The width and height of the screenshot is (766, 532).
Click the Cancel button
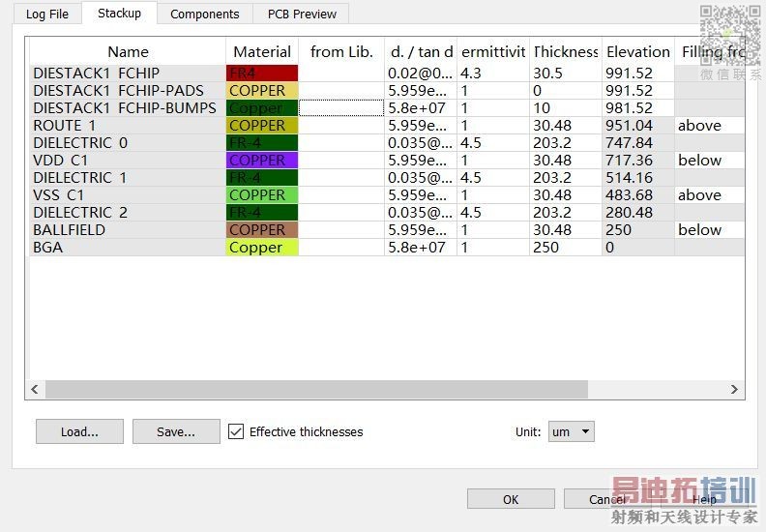coord(606,499)
